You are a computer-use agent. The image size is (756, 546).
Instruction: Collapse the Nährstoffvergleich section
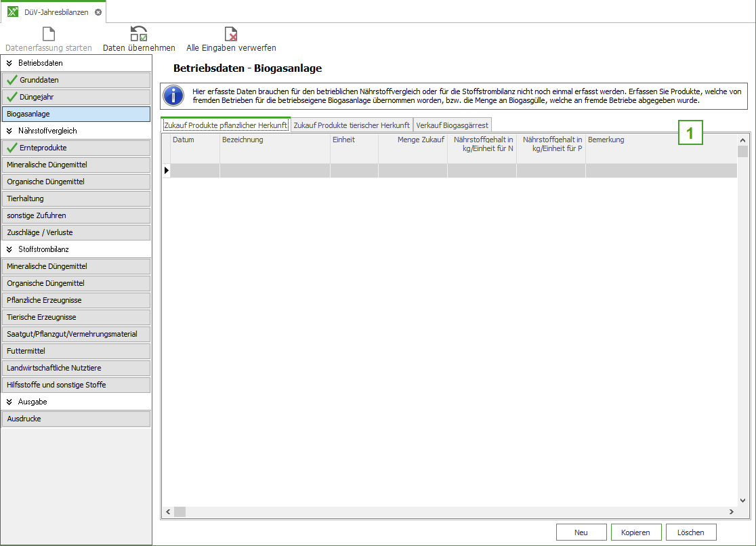tap(9, 130)
